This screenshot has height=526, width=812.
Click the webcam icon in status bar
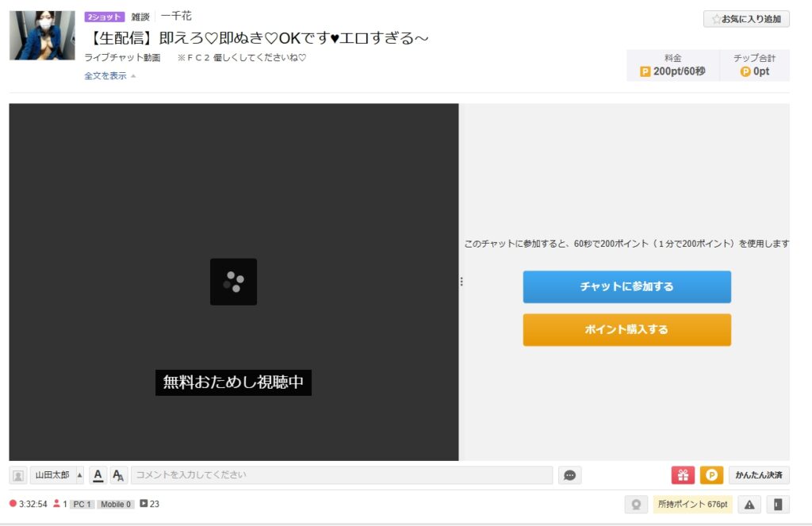tap(636, 505)
